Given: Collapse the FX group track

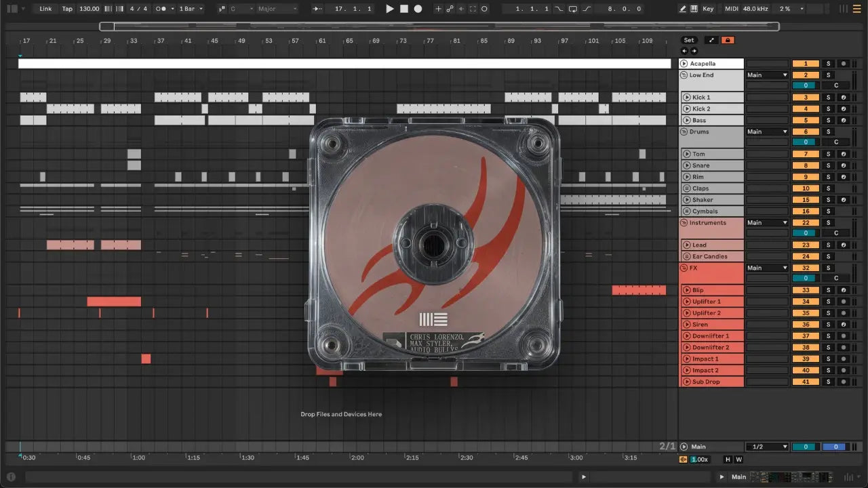Looking at the screenshot, I should tap(684, 268).
